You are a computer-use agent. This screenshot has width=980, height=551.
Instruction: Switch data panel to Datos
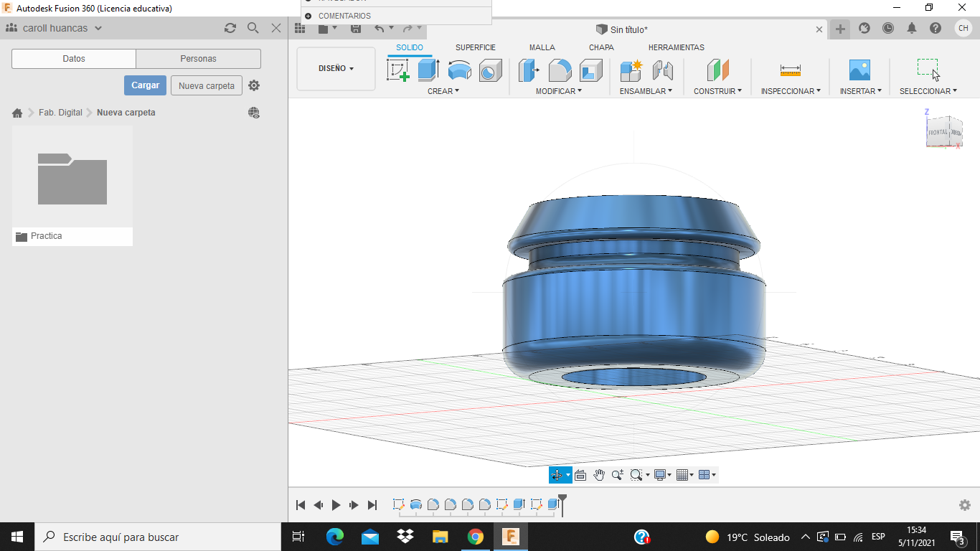pos(74,59)
